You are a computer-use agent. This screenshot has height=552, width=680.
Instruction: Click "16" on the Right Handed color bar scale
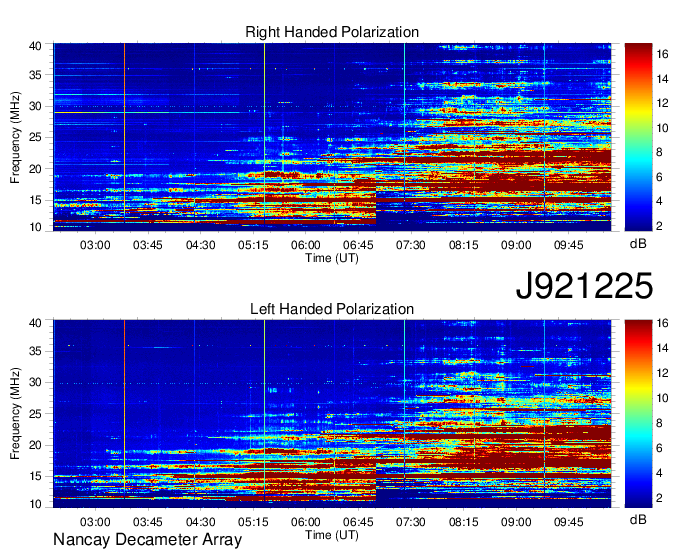tap(662, 54)
